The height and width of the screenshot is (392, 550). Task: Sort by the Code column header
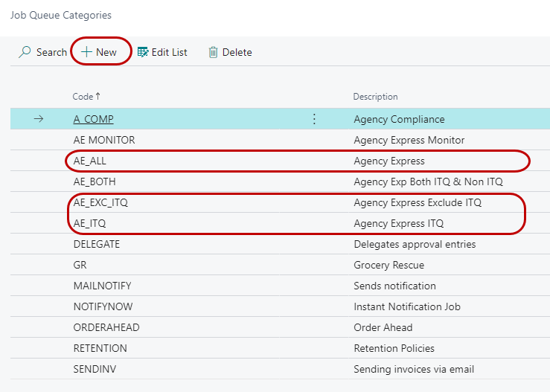click(x=83, y=97)
